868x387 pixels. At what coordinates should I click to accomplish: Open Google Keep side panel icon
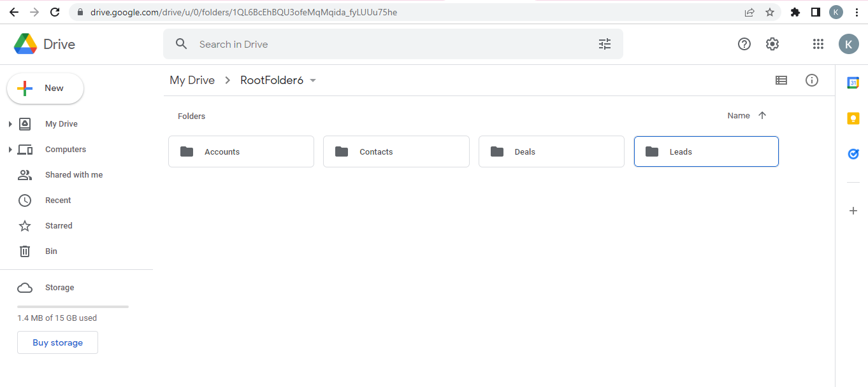point(853,118)
